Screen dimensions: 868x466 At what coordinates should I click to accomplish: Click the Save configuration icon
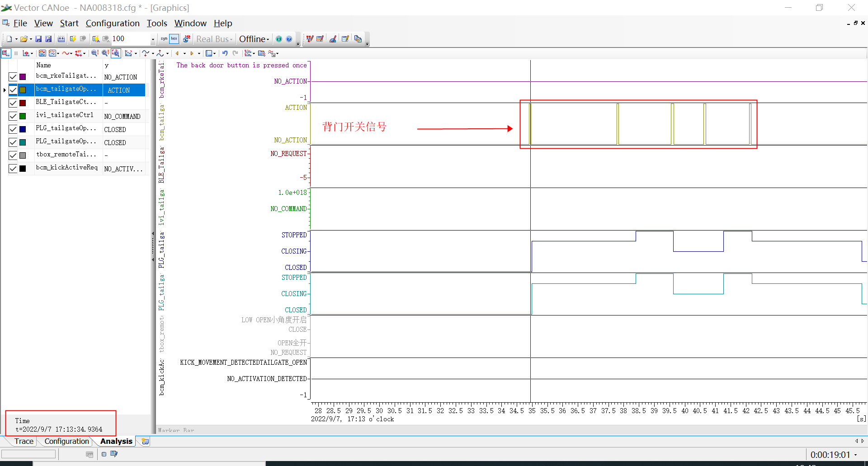pos(38,39)
